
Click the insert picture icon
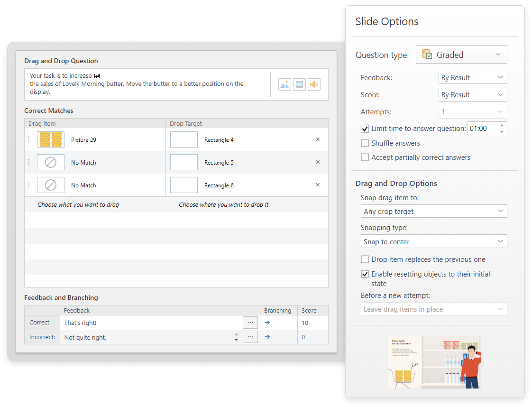(284, 85)
